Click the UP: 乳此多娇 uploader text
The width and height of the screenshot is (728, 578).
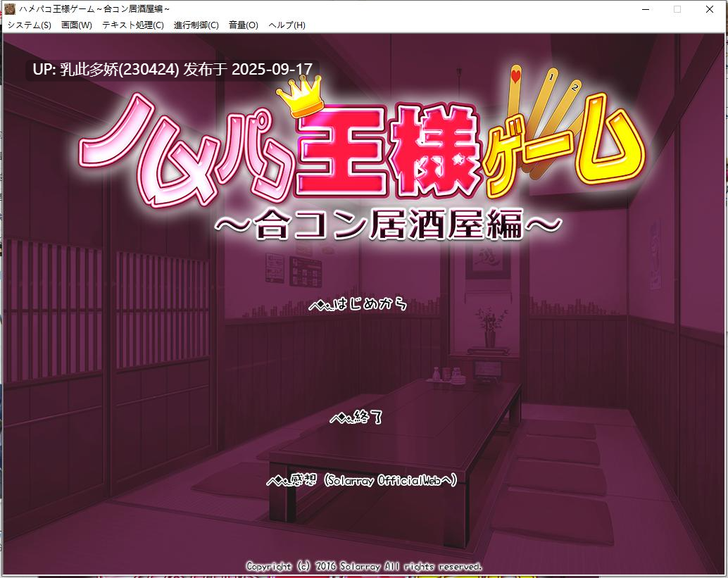click(x=172, y=70)
